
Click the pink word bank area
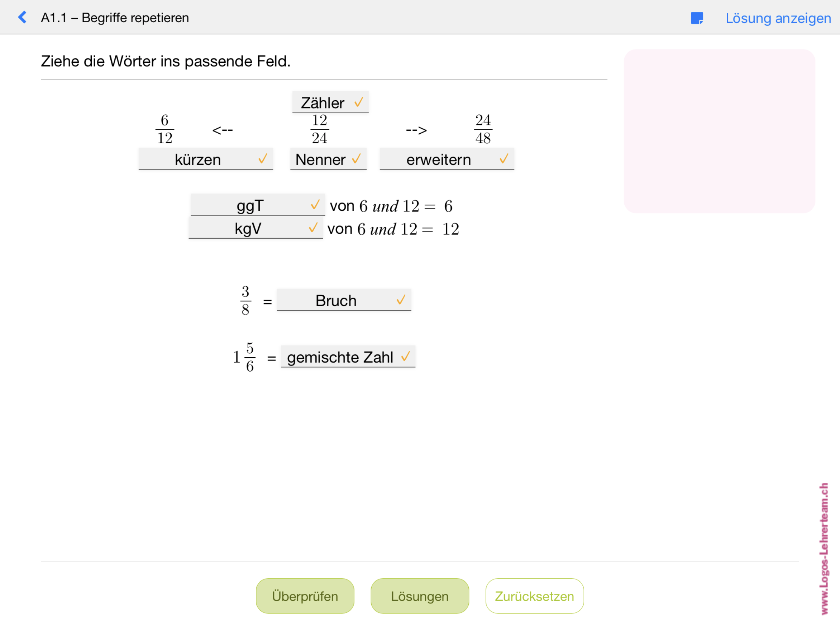(719, 131)
